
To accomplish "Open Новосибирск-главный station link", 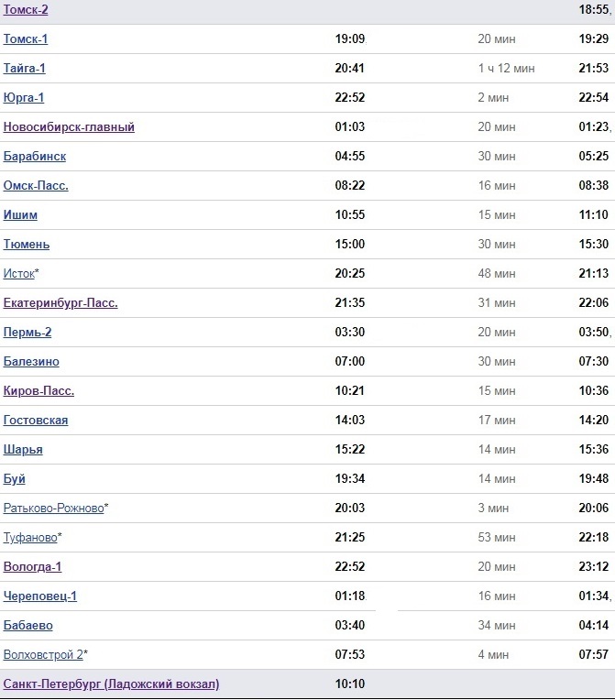I will pos(69,127).
